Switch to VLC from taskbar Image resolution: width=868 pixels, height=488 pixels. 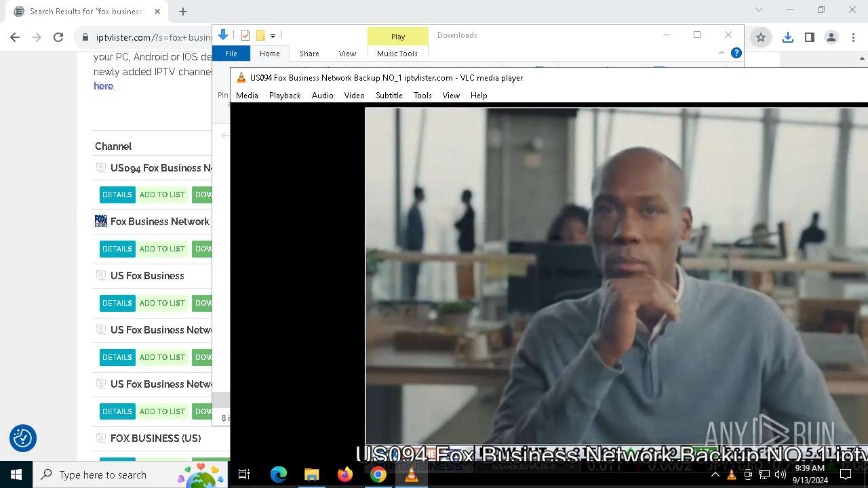411,474
